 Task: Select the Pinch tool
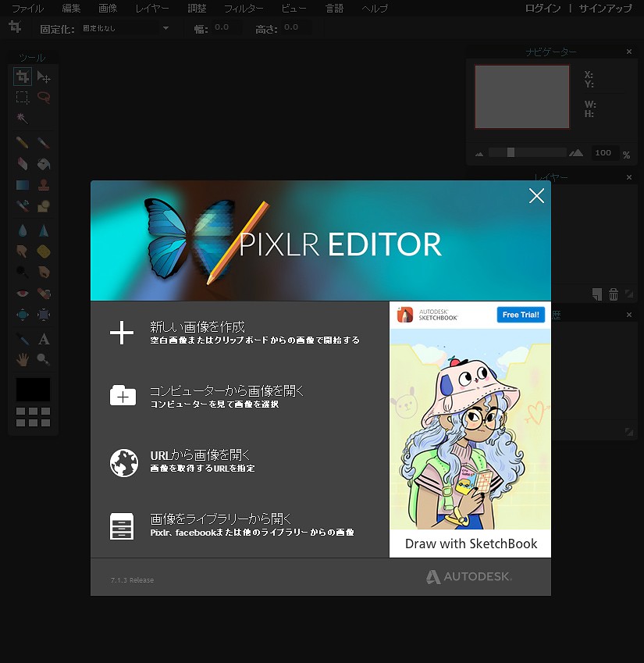(44, 314)
